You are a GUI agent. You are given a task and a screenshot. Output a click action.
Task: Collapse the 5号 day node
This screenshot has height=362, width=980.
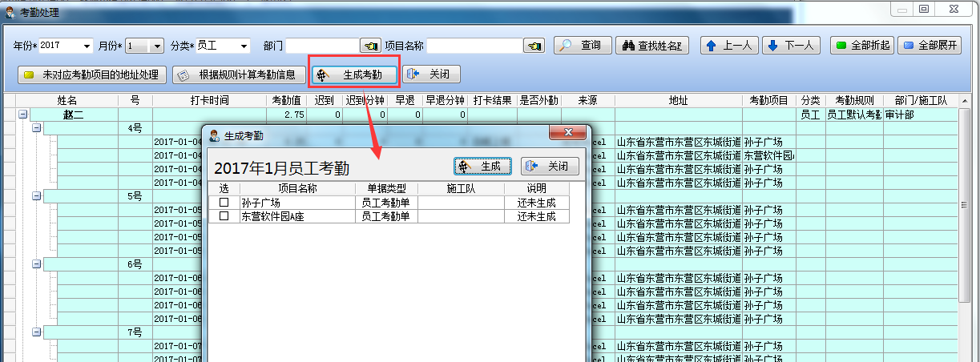[36, 196]
